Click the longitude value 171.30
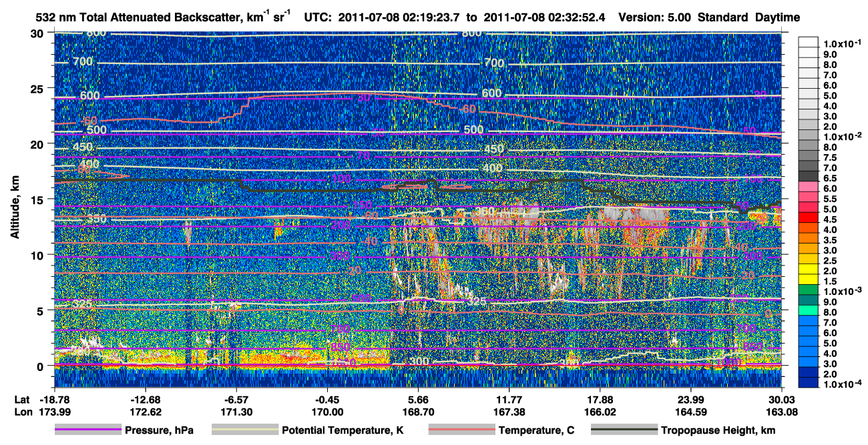Viewport: 868px width, 445px height. [x=236, y=412]
